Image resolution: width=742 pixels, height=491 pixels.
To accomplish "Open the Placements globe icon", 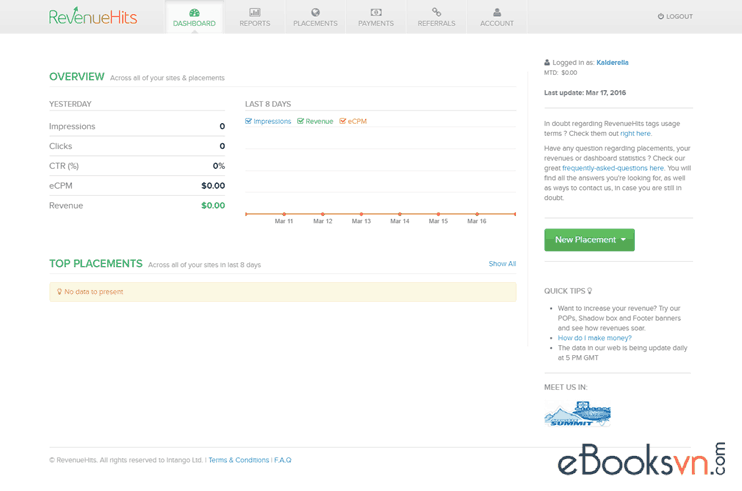I will (315, 13).
